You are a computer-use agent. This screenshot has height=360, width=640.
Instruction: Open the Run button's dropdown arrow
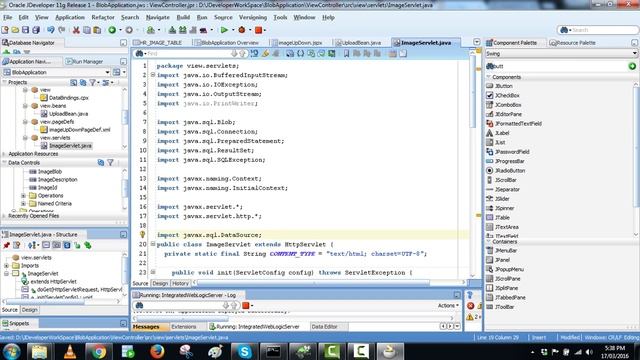tap(233, 30)
